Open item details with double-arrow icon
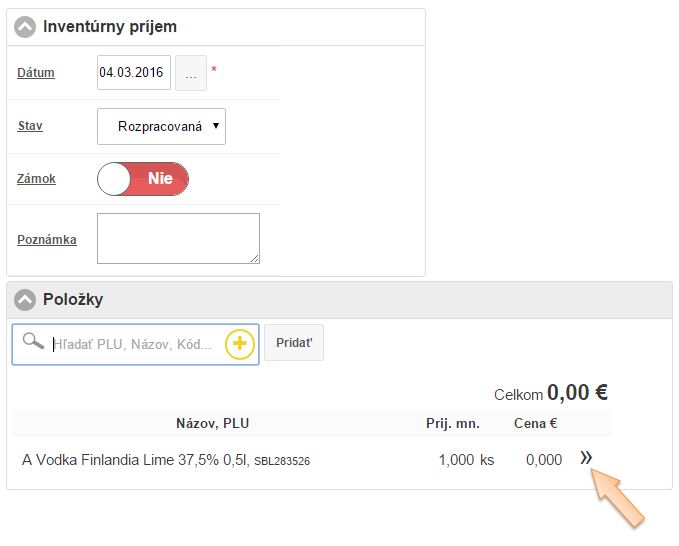The height and width of the screenshot is (546, 679). [587, 458]
